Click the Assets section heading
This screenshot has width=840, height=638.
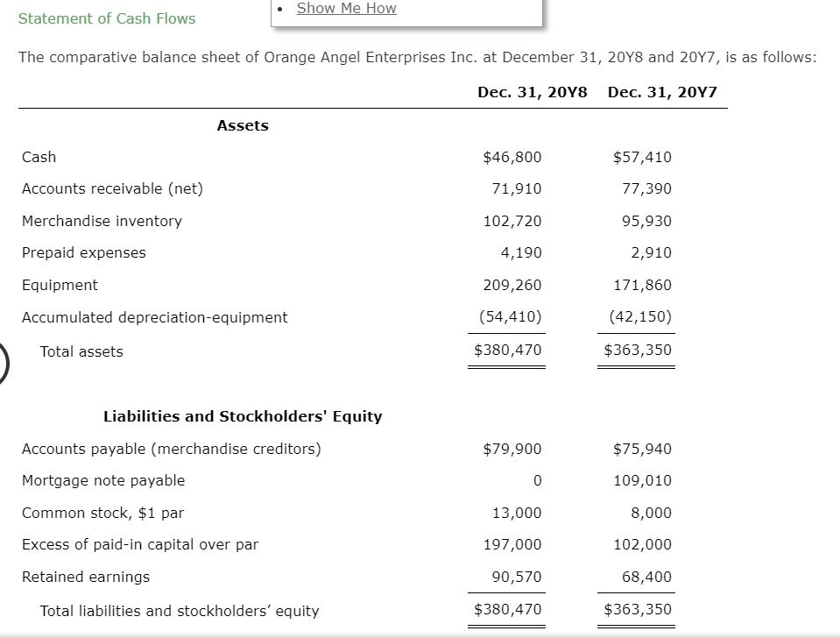(x=243, y=125)
